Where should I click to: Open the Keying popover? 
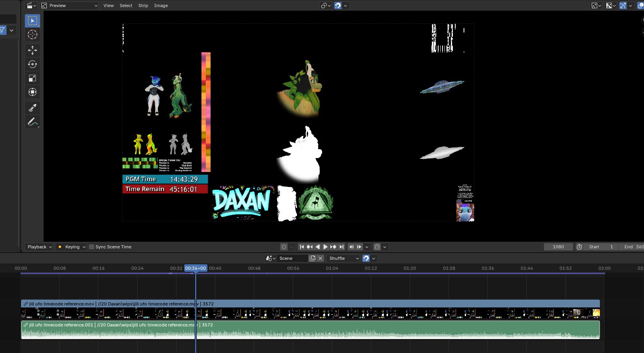coord(71,247)
